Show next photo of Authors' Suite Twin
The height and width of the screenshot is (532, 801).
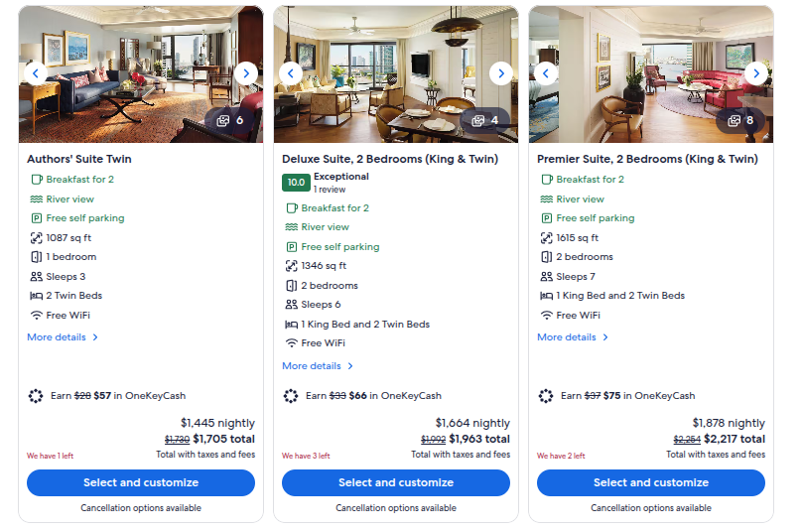(x=246, y=73)
